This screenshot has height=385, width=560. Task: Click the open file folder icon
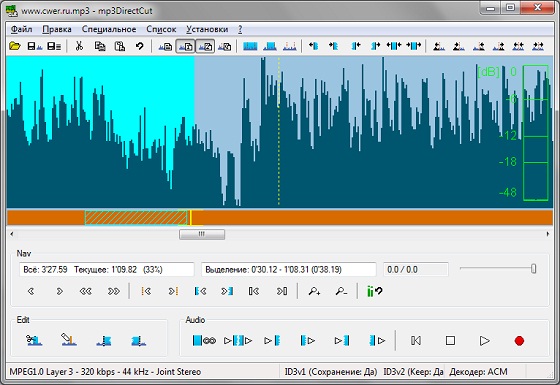(15, 46)
